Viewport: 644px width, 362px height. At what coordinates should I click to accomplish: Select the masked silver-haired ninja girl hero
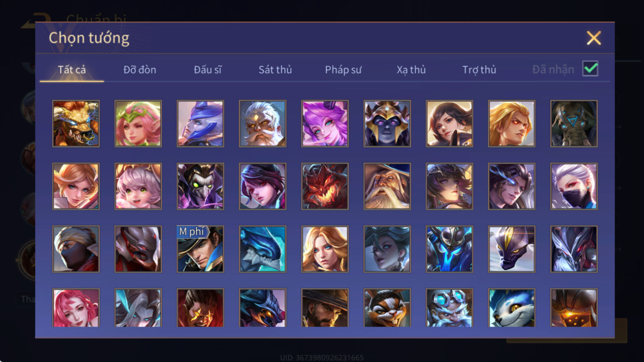pyautogui.click(x=574, y=186)
